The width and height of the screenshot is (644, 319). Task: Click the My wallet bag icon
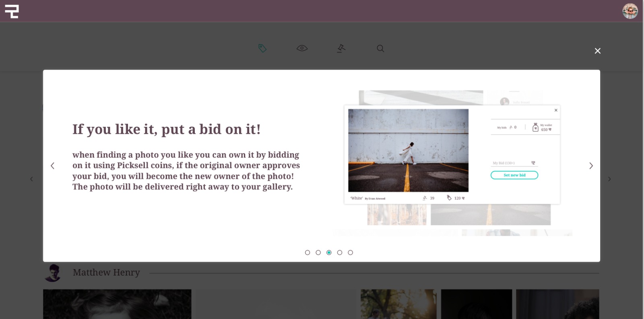[535, 127]
